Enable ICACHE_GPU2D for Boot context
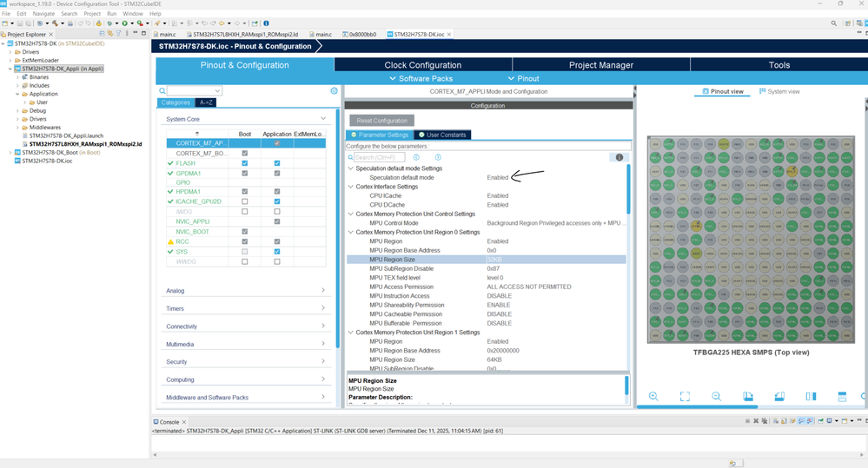 click(x=245, y=201)
